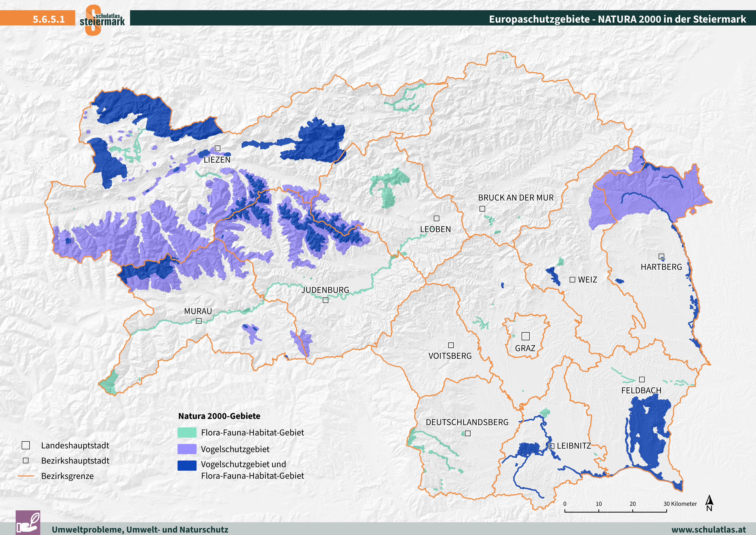
Task: Click the GRAZ map label
Action: pyautogui.click(x=525, y=348)
